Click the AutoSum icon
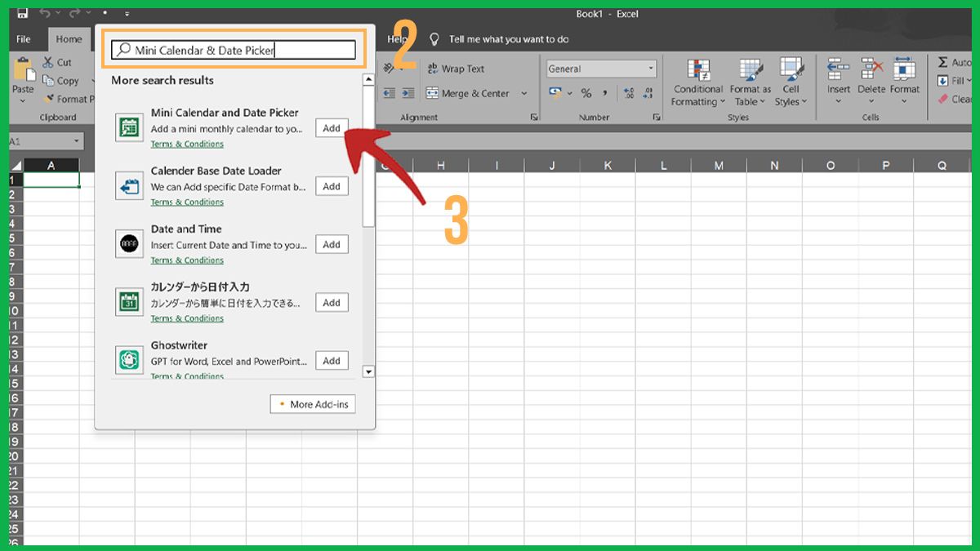 pyautogui.click(x=943, y=62)
